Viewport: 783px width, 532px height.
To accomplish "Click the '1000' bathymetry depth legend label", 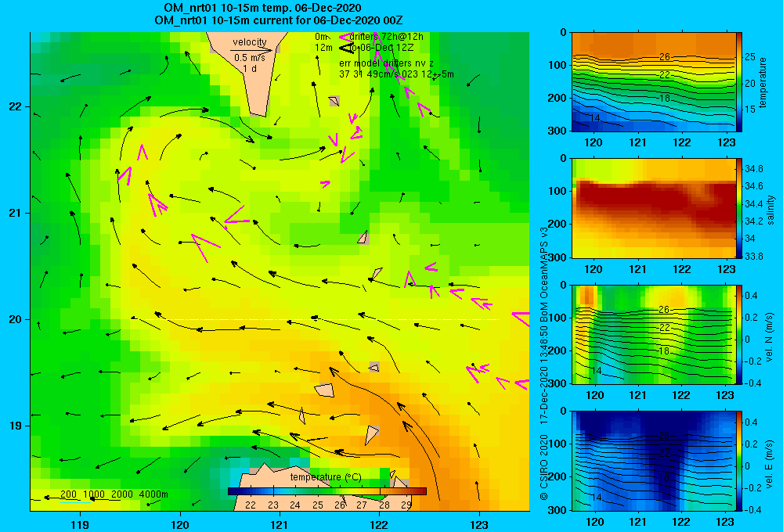I will tap(94, 494).
